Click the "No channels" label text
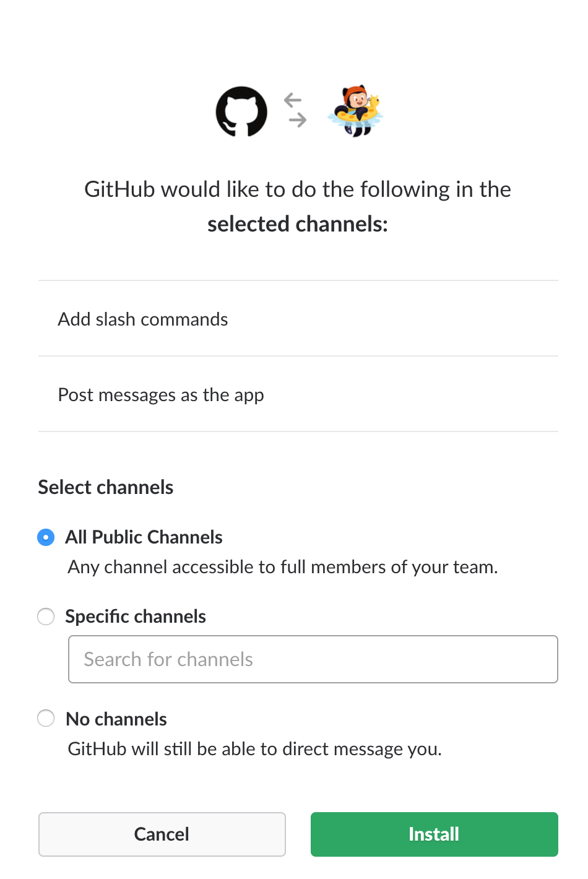The image size is (588, 879). (116, 719)
